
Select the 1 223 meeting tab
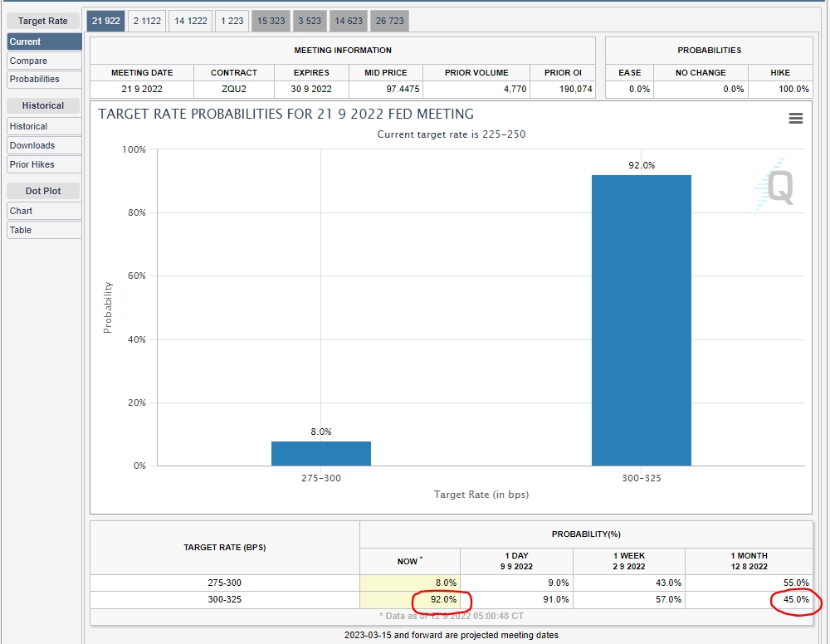232,22
